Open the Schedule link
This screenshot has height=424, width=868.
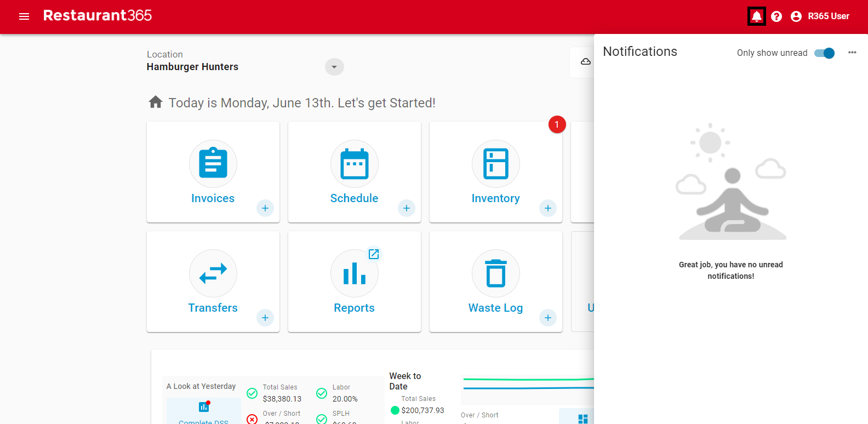pyautogui.click(x=355, y=198)
